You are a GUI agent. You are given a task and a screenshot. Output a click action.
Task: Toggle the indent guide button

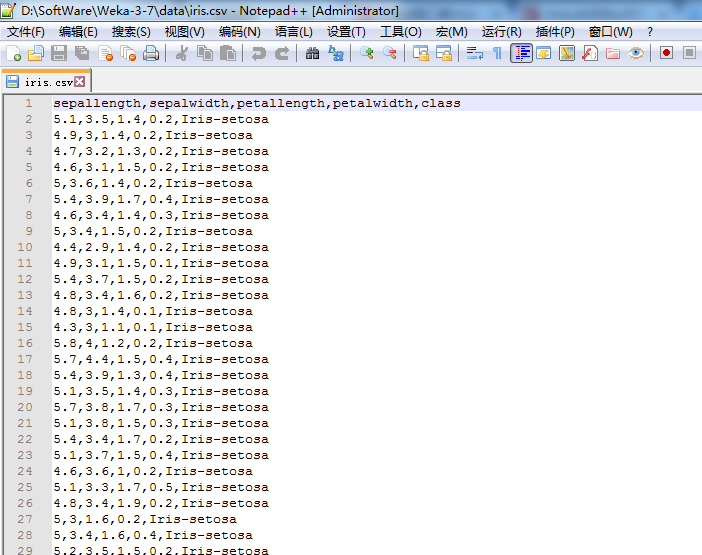coord(522,53)
